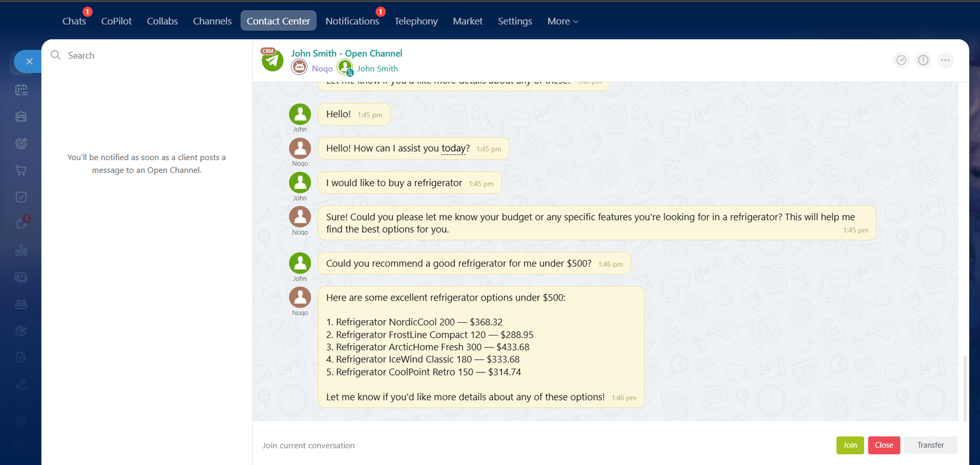Click the John Smith - Open Channel title
The image size is (980, 465).
point(346,54)
